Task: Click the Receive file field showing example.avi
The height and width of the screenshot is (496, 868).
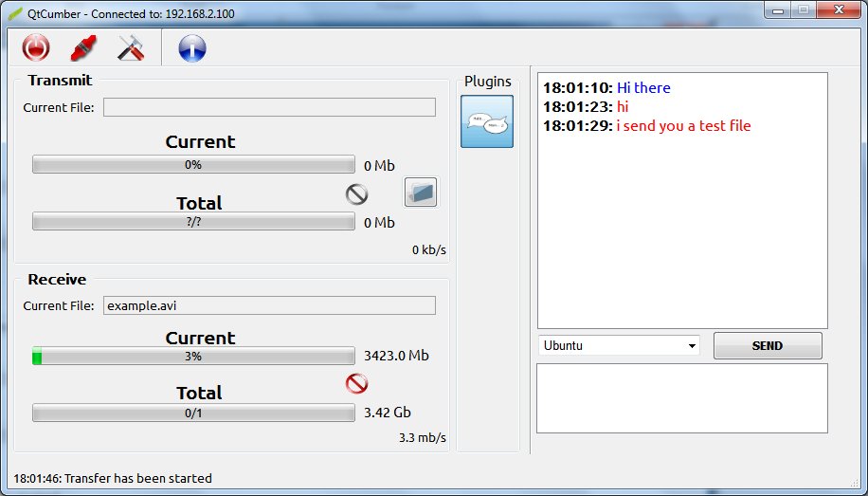Action: [269, 305]
